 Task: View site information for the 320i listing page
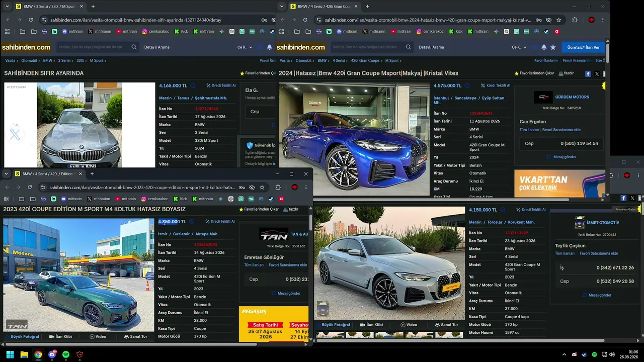click(x=44, y=20)
